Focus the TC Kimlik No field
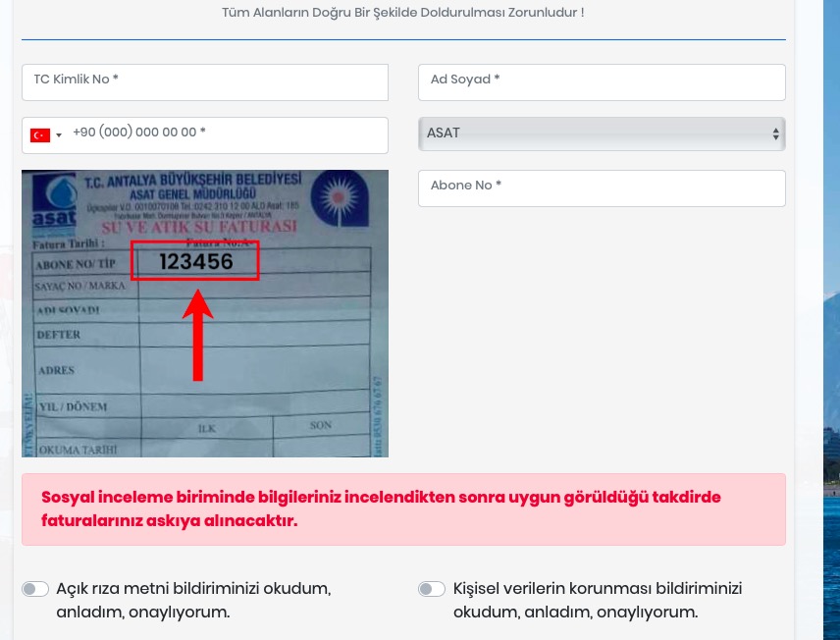 (x=204, y=81)
